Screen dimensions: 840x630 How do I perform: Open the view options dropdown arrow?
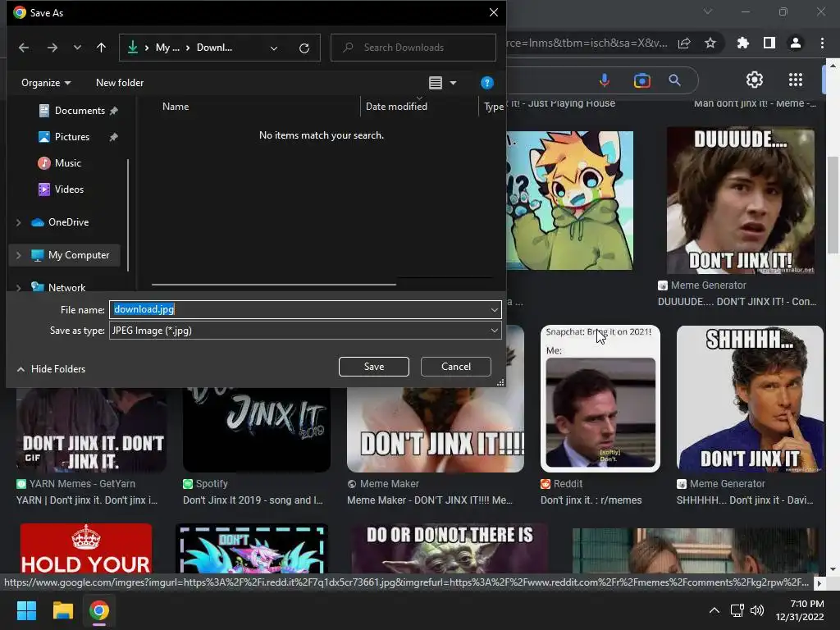tap(453, 83)
